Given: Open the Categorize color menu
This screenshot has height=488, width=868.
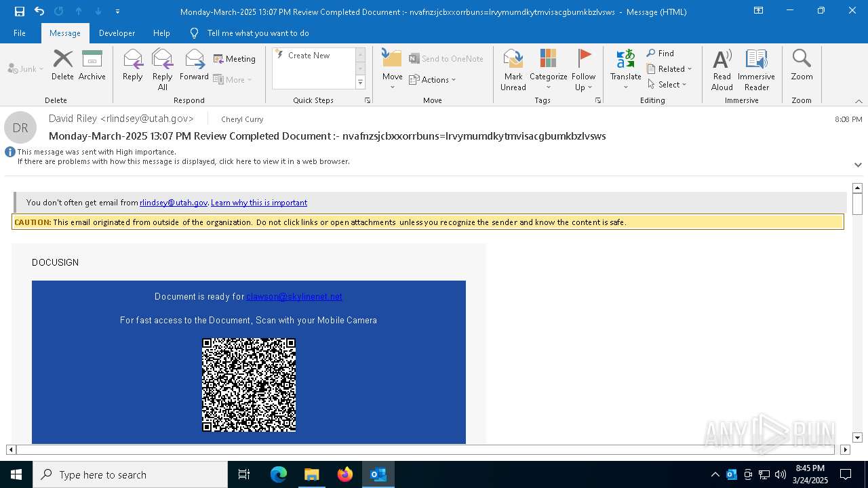Looking at the screenshot, I should point(549,69).
